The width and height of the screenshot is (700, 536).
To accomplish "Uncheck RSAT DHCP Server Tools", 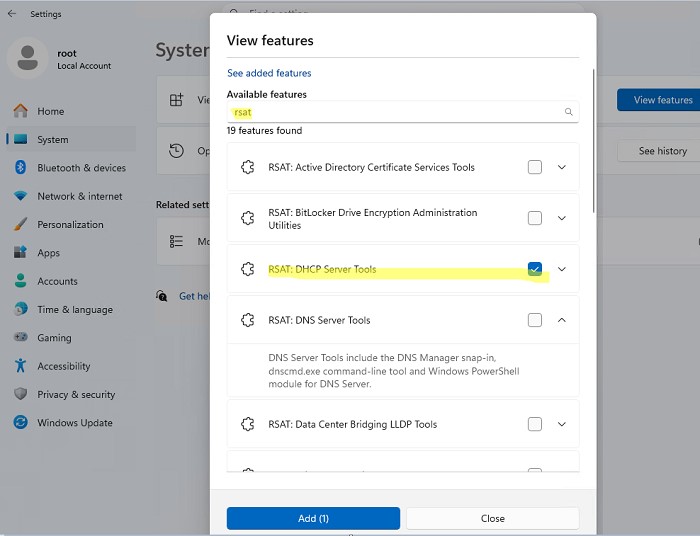I will tap(535, 269).
